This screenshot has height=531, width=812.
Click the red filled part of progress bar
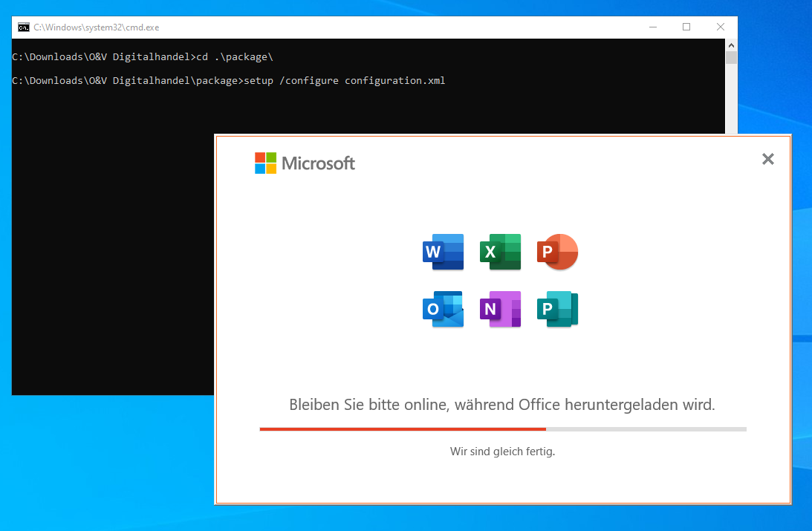(402, 429)
